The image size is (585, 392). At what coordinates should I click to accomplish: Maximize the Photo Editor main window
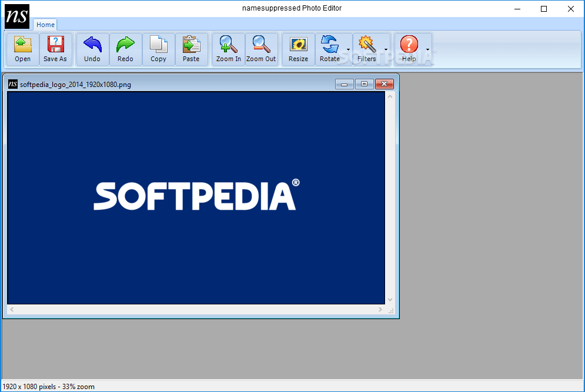pos(544,9)
